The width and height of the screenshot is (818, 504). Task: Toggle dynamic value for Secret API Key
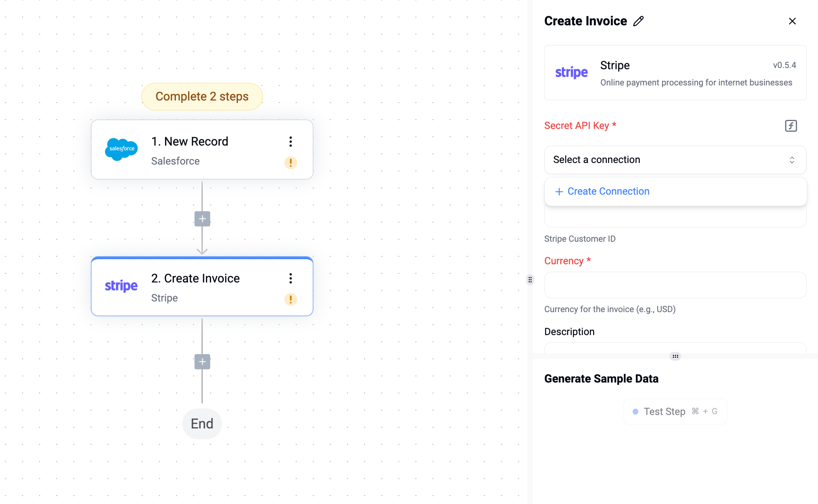[x=791, y=126]
